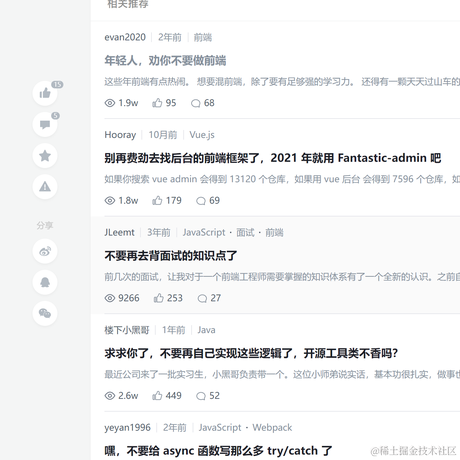Click the 1年前 timestamp
The image size is (460, 460).
point(173,330)
